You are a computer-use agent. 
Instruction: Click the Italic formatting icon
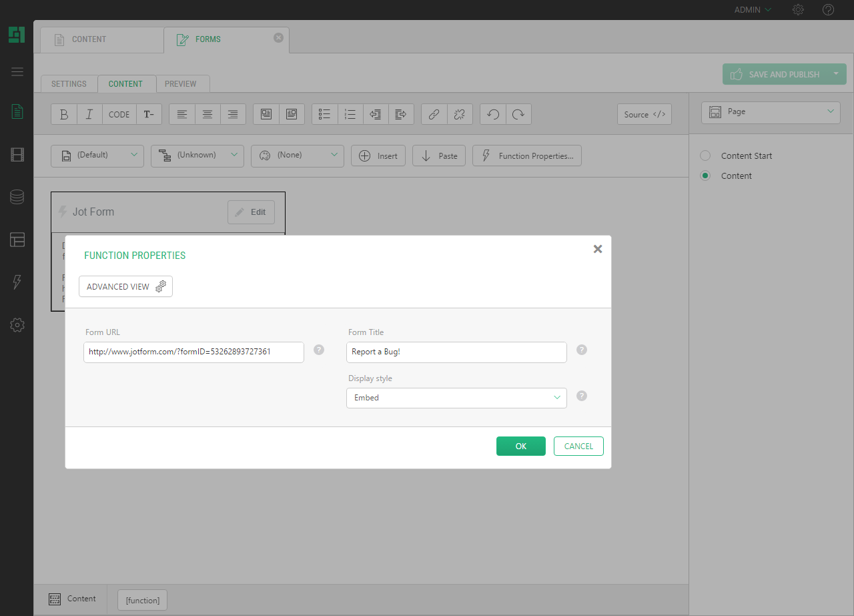point(89,114)
